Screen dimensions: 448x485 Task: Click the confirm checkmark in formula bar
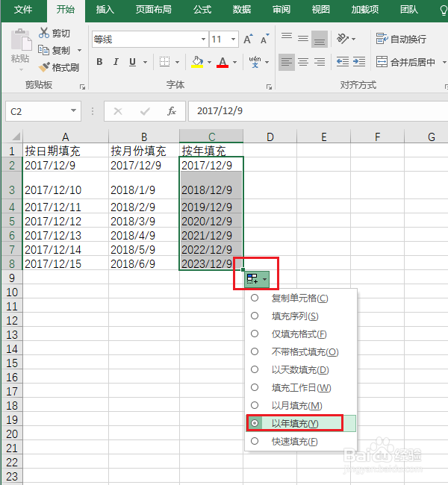145,111
